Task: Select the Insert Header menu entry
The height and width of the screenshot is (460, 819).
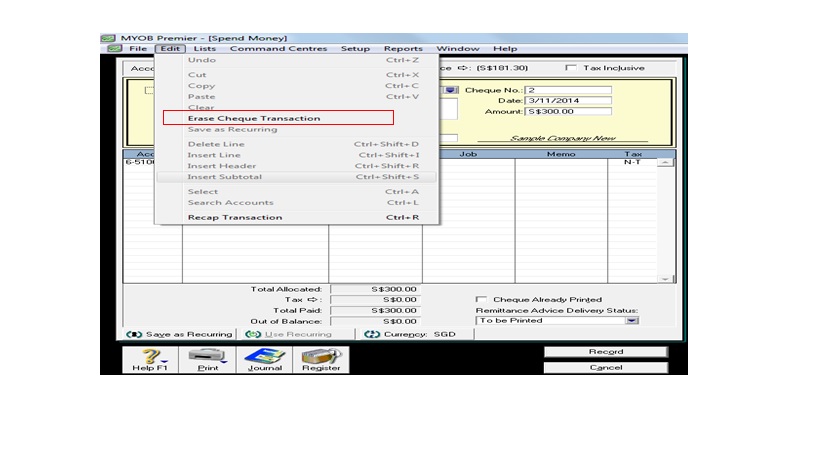Action: click(297, 166)
